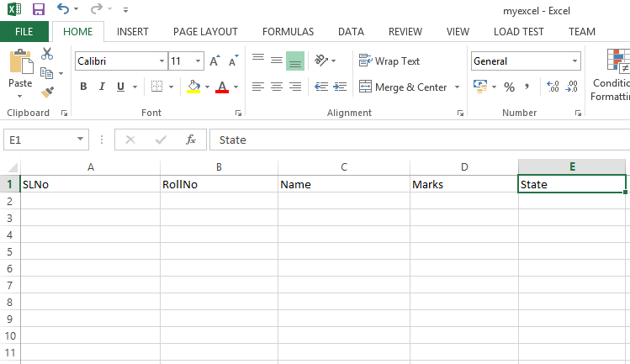Click the Cut scissors icon
Image resolution: width=630 pixels, height=364 pixels.
coord(47,54)
